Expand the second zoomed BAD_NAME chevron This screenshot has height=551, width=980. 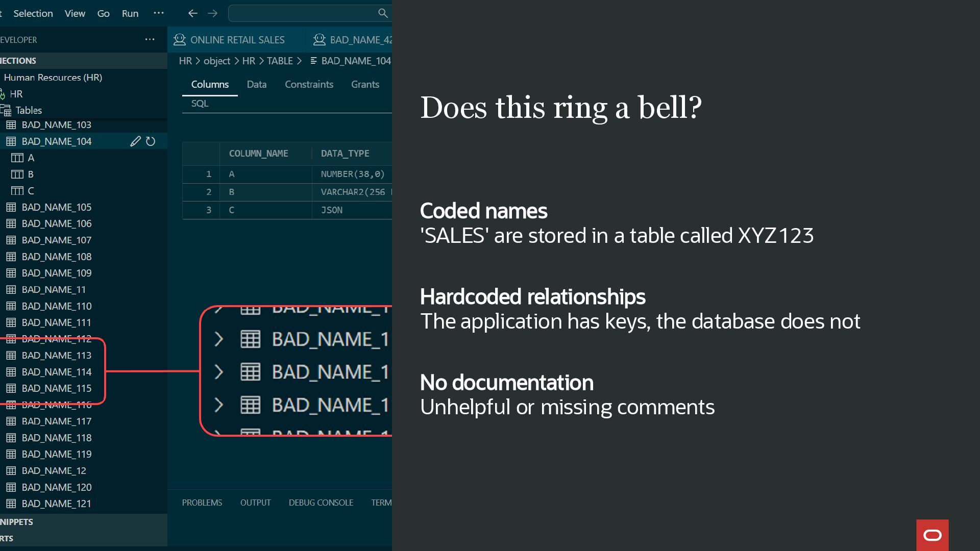pyautogui.click(x=218, y=372)
